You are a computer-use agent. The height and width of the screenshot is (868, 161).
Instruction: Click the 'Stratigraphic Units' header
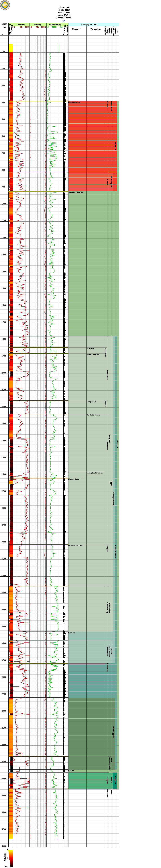coord(89,25)
